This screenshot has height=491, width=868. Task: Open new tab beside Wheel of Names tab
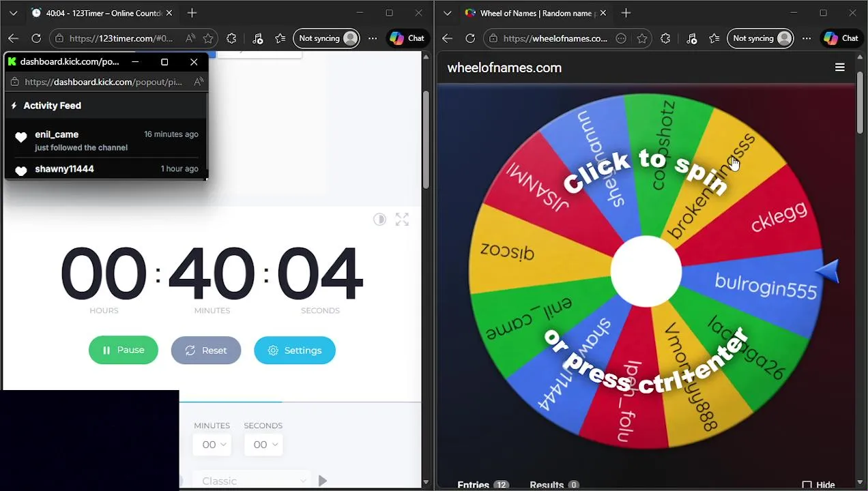(x=626, y=13)
